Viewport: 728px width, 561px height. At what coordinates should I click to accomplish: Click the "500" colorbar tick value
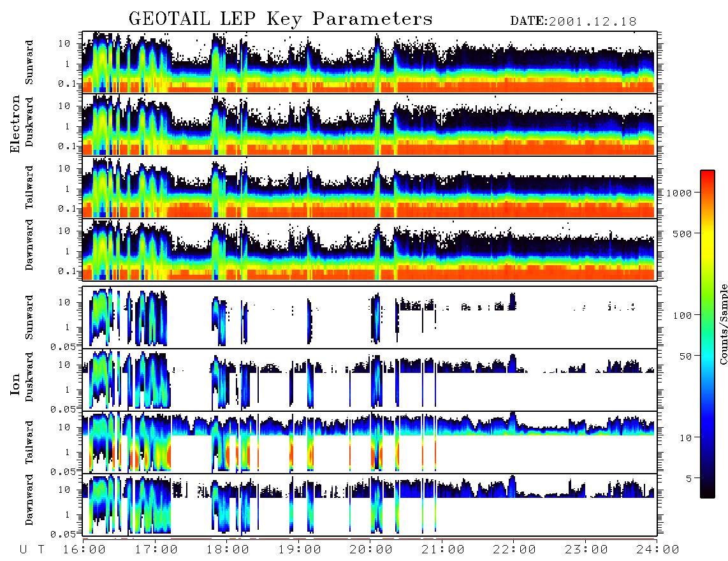(682, 233)
